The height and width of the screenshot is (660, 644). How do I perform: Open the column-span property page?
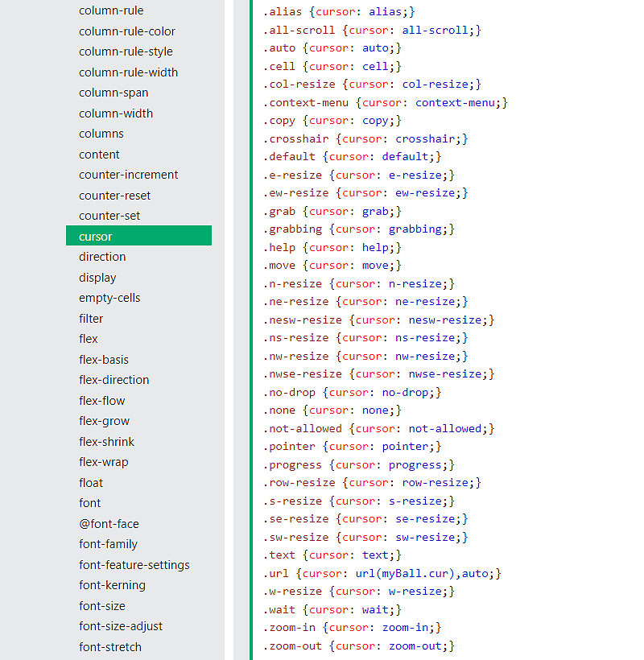pos(114,93)
